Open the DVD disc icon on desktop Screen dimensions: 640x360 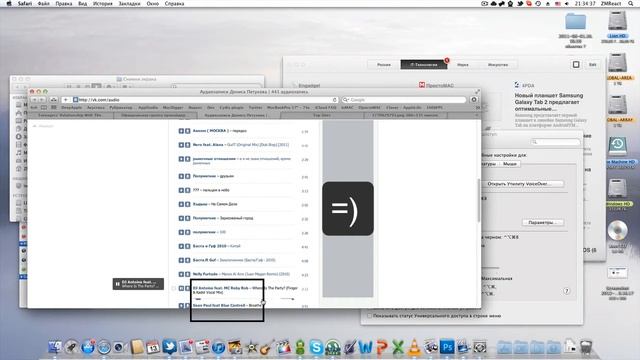pyautogui.click(x=617, y=231)
